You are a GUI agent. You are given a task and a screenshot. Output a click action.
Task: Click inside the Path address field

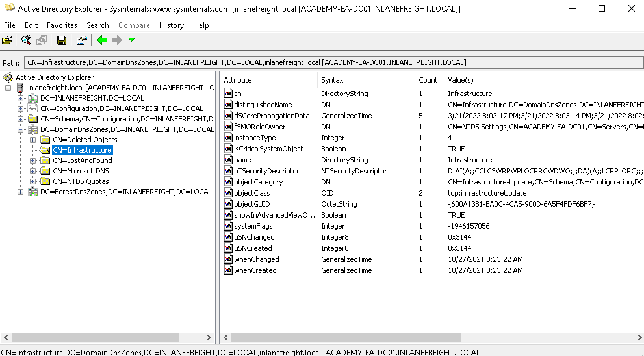tap(333, 62)
